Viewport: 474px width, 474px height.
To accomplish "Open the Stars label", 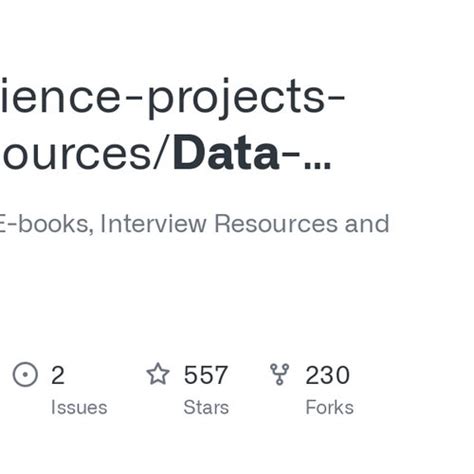I will pos(206,407).
